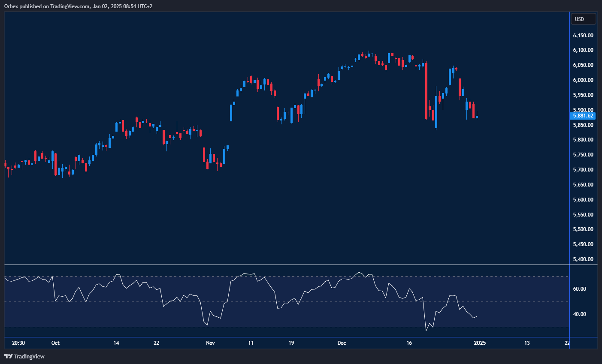This screenshot has width=602, height=364.
Task: Click the RSI 40.00 scale label
Action: pos(580,314)
